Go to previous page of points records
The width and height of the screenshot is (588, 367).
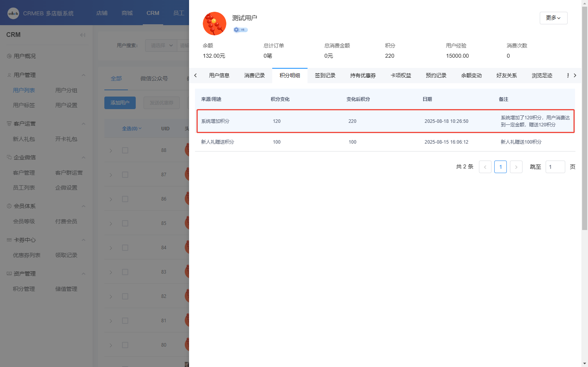point(485,167)
